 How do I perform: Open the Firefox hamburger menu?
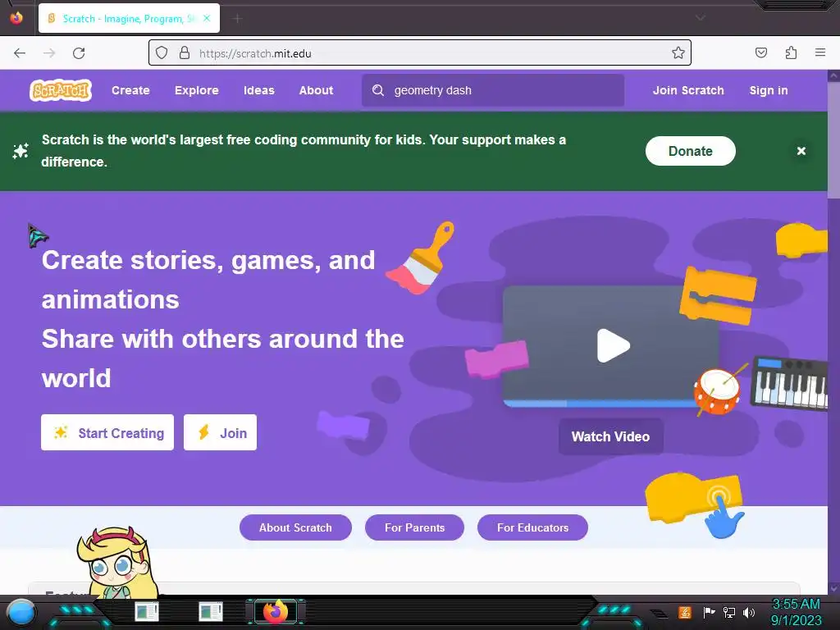(820, 52)
